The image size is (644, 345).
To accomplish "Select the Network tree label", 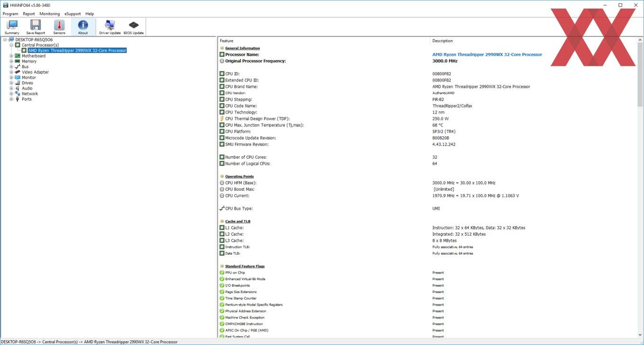I will click(x=30, y=94).
